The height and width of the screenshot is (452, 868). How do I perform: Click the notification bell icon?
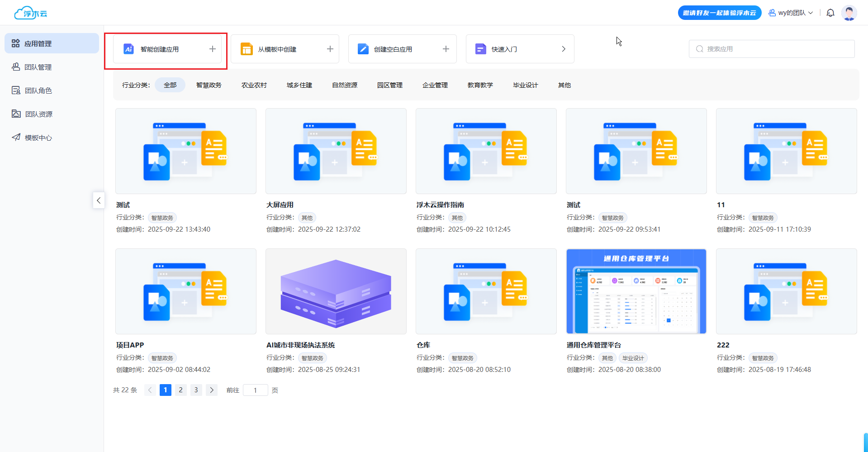(830, 13)
